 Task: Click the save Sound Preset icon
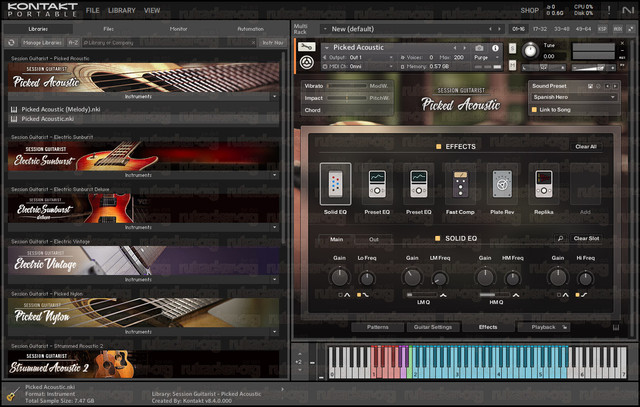(590, 86)
